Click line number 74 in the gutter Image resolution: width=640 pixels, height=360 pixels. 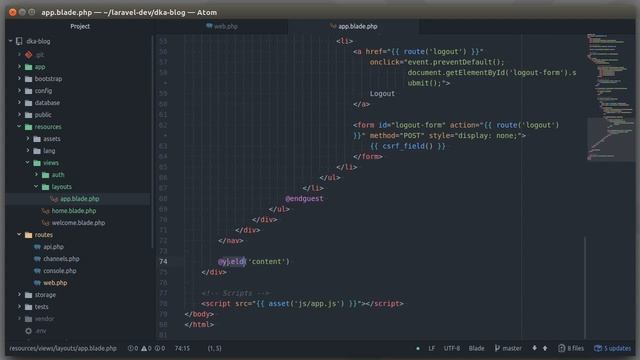(163, 261)
